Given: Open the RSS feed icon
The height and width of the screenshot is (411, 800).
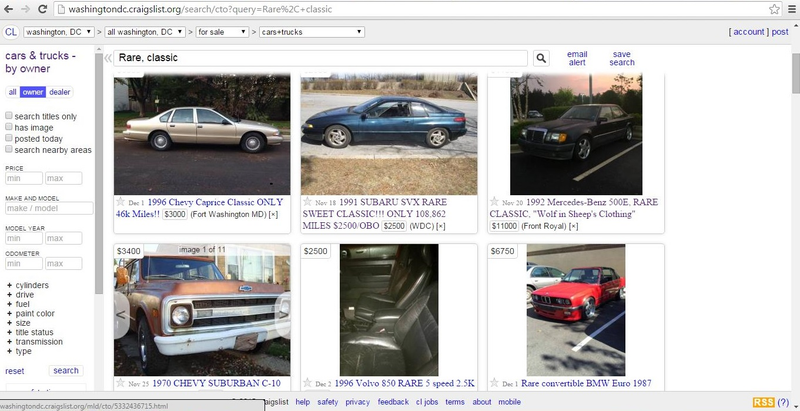Looking at the screenshot, I should click(763, 402).
